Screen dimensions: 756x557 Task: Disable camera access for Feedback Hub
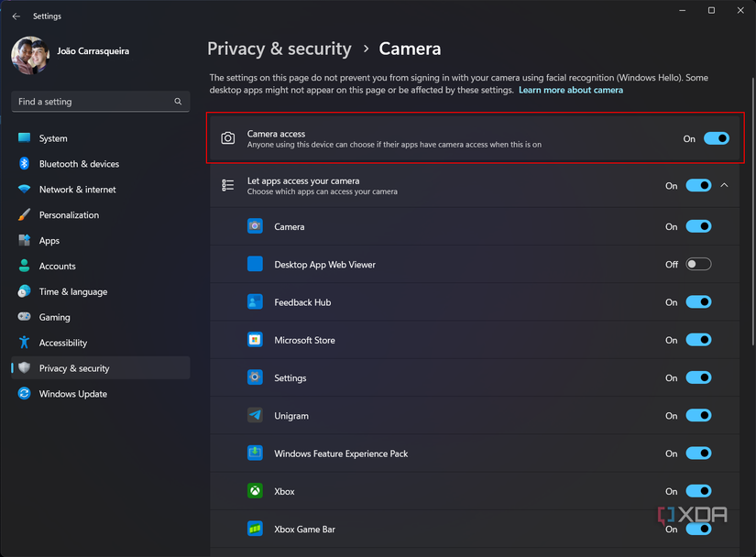click(698, 302)
